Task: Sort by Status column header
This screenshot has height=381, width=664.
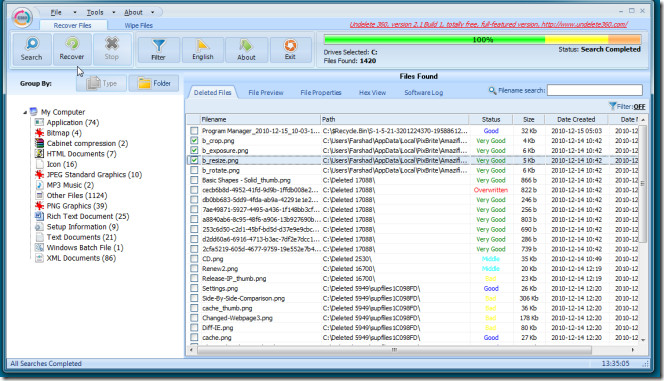Action: coord(491,119)
